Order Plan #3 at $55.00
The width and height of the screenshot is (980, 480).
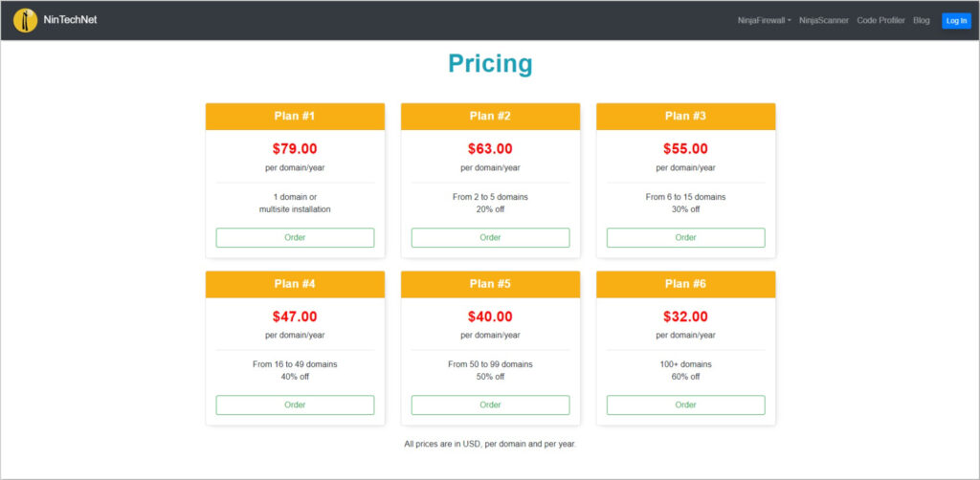685,238
